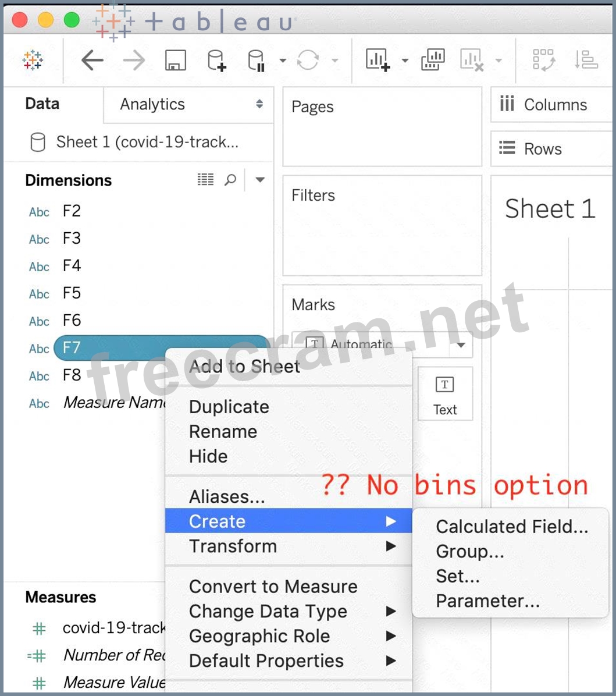Viewport: 616px width, 696px height.
Task: Select the F4 dimension field
Action: click(x=72, y=266)
